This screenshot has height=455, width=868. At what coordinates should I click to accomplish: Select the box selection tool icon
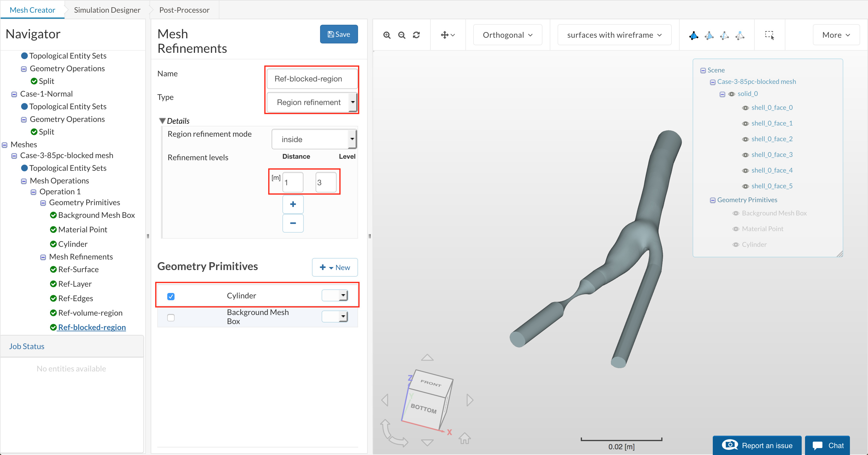click(769, 35)
